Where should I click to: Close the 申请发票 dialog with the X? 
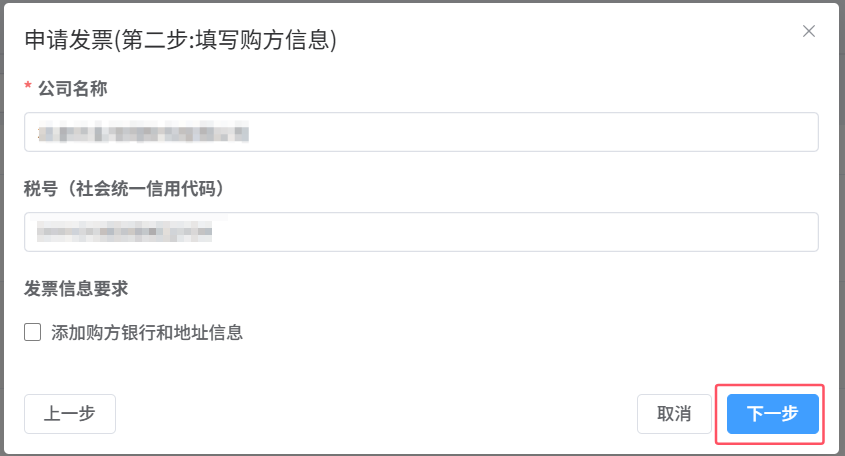click(809, 32)
